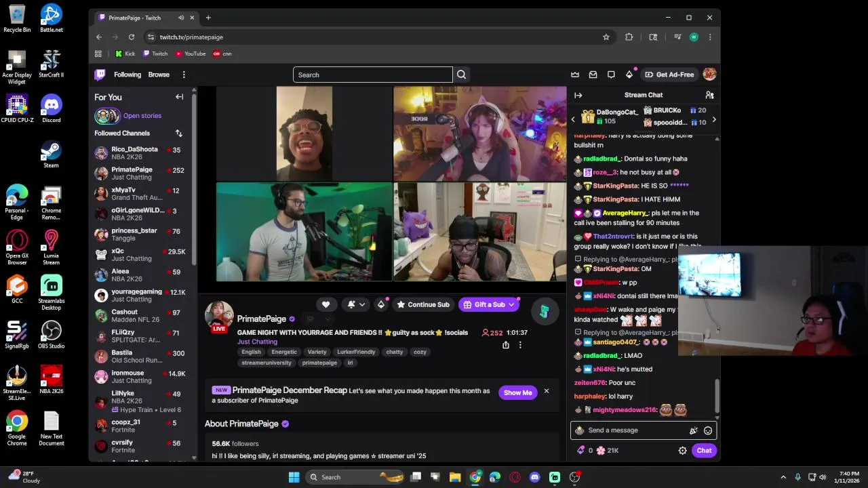This screenshot has height=488, width=868.
Task: Open Bits cheer icon below the video
Action: [381, 304]
